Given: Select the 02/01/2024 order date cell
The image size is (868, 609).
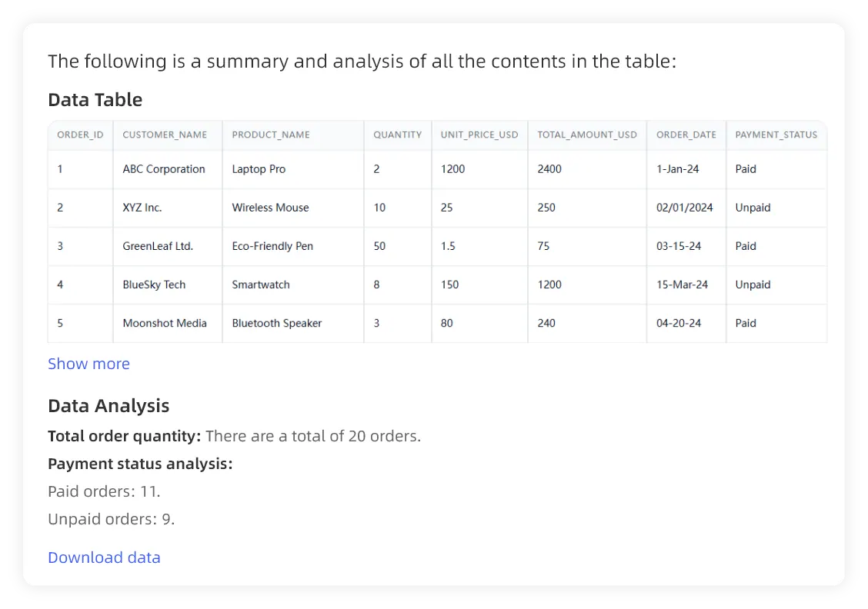Looking at the screenshot, I should 684,208.
